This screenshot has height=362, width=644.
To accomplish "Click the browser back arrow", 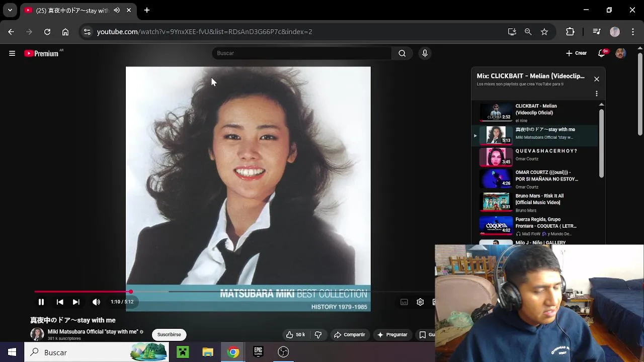I will click(11, 32).
